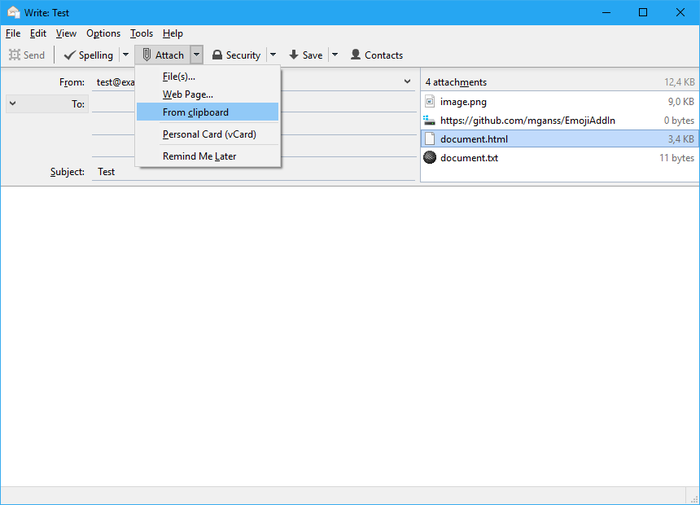Screen dimensions: 700x505
Task: Select From clipboard menu entry
Action: (x=208, y=112)
